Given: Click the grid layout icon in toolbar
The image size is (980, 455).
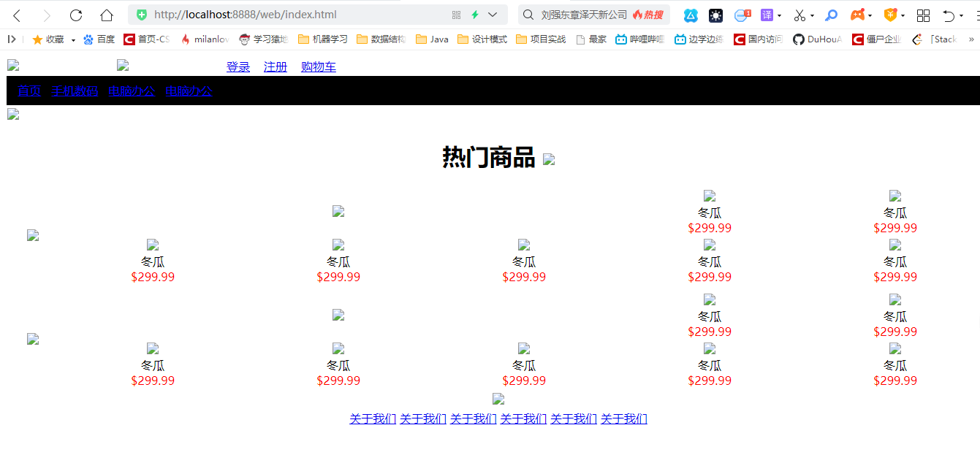Looking at the screenshot, I should pos(922,15).
